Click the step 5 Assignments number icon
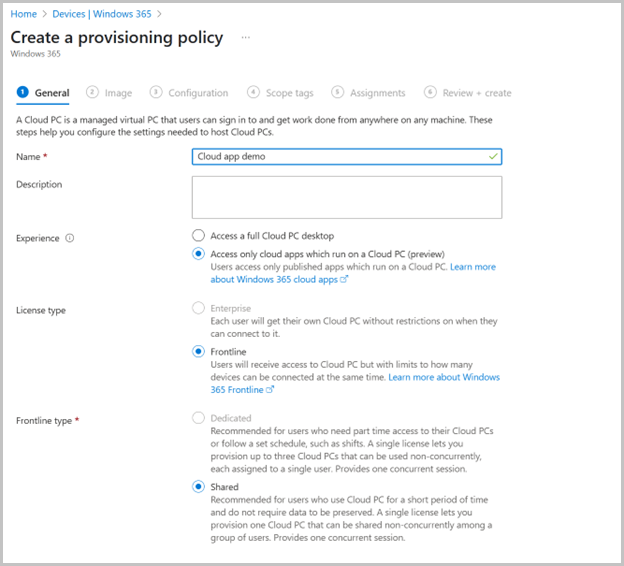This screenshot has height=566, width=624. (x=338, y=92)
